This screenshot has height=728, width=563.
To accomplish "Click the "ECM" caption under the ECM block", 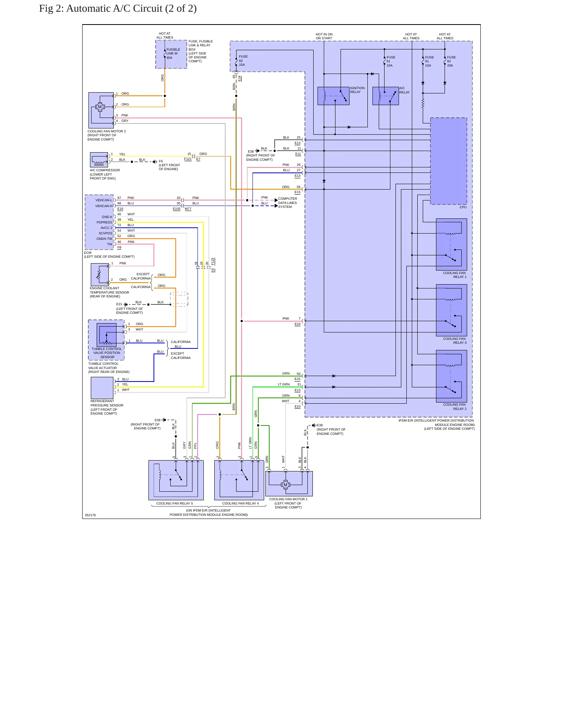I will pos(88,253).
